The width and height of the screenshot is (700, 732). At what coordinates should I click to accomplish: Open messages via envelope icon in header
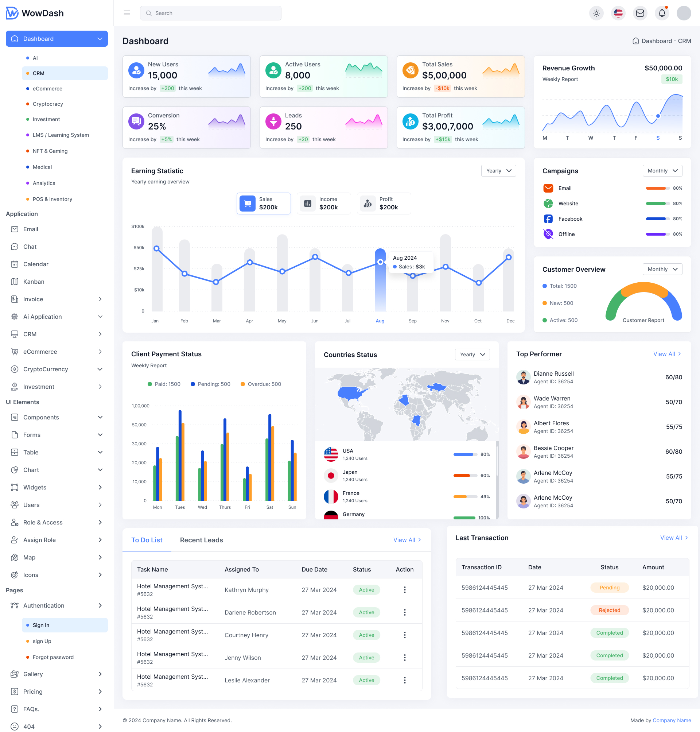(640, 13)
